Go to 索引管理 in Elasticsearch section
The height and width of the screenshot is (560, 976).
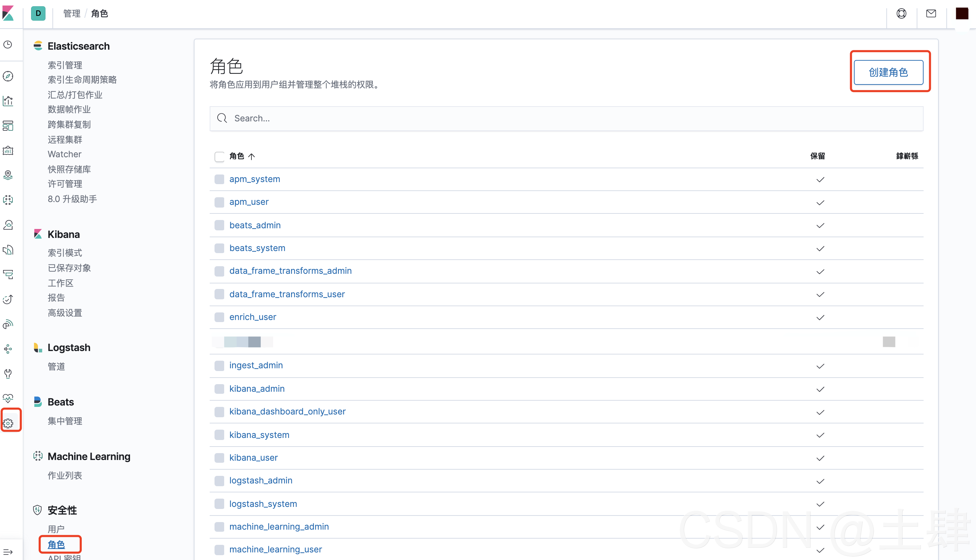point(65,65)
